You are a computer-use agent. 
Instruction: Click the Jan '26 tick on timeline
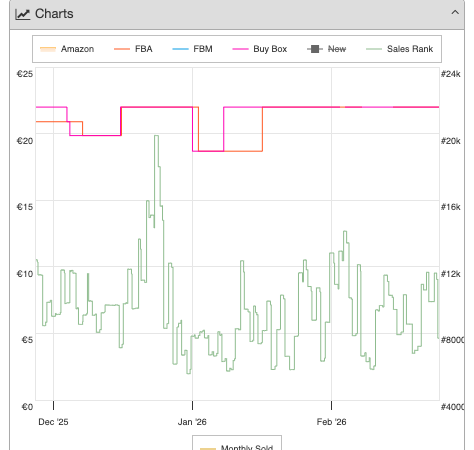pyautogui.click(x=192, y=405)
